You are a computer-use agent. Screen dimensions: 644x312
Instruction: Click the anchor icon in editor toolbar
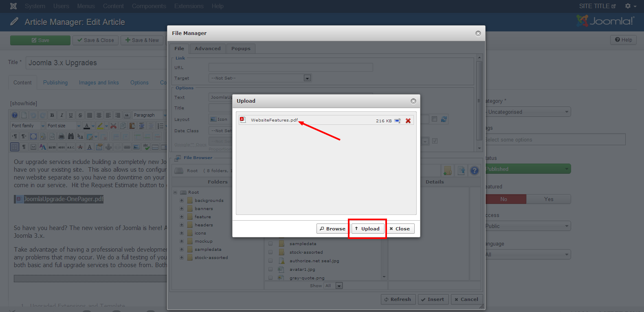tap(108, 147)
